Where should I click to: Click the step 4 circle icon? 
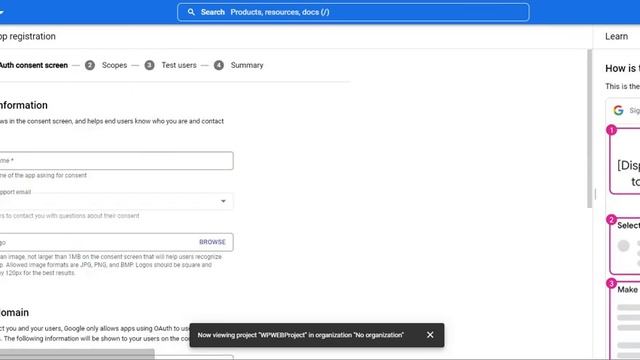tap(219, 65)
